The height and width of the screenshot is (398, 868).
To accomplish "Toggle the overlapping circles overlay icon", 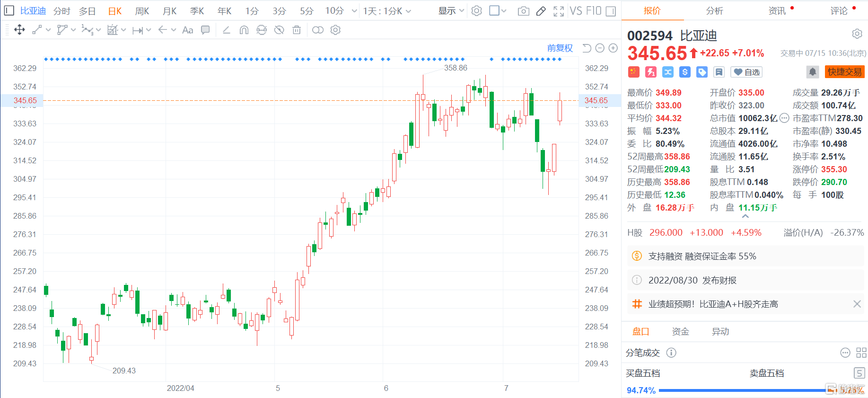I will click(318, 30).
